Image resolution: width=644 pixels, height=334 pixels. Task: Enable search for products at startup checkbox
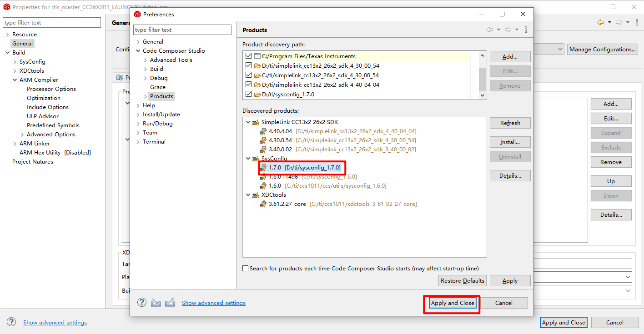246,269
